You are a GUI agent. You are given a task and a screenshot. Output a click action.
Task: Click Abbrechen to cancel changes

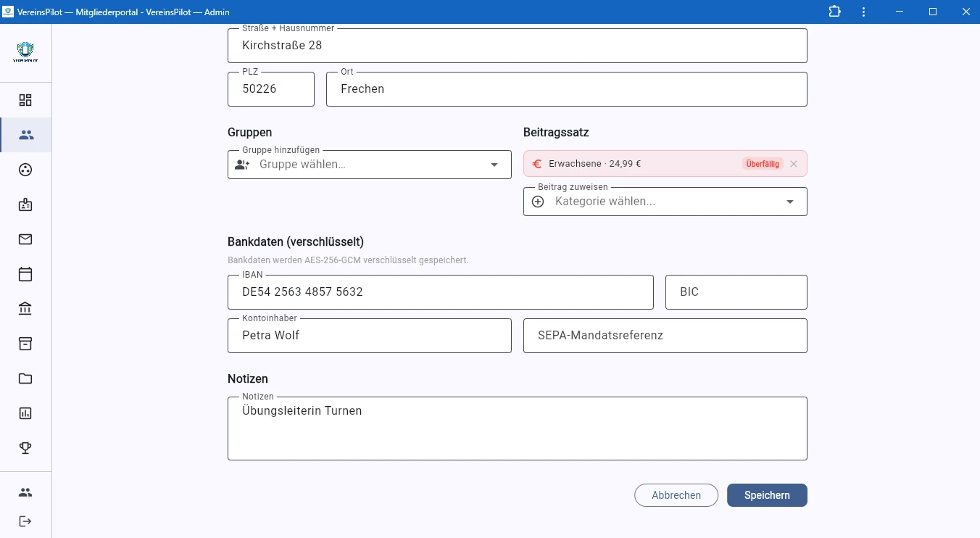(676, 495)
